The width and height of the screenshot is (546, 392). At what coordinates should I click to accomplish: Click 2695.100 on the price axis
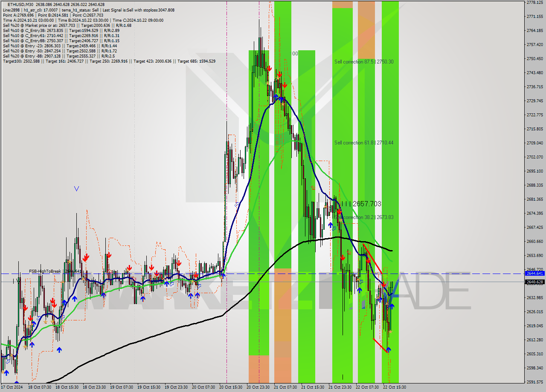point(535,171)
